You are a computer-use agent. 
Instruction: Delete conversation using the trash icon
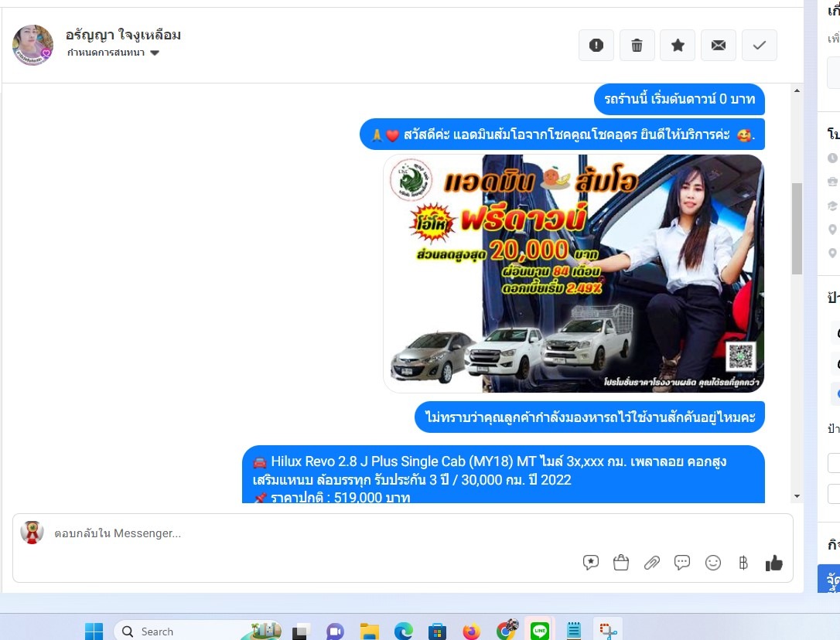coord(637,46)
